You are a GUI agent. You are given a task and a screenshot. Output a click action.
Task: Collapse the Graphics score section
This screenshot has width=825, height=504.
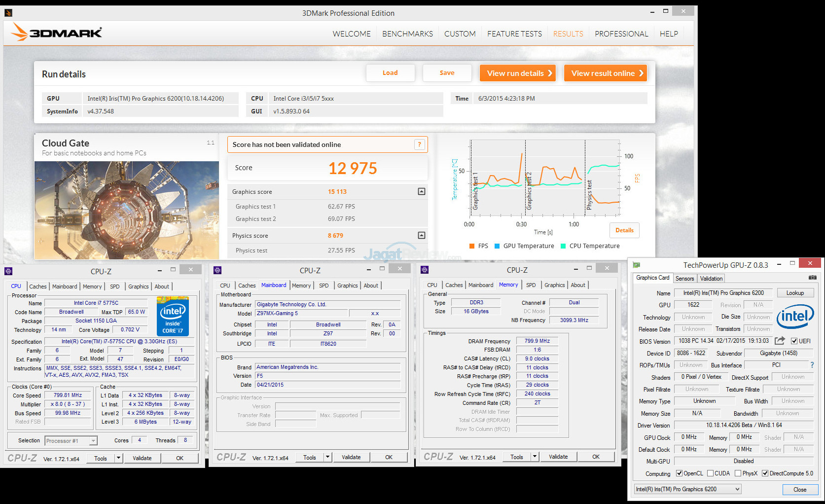[x=421, y=191]
